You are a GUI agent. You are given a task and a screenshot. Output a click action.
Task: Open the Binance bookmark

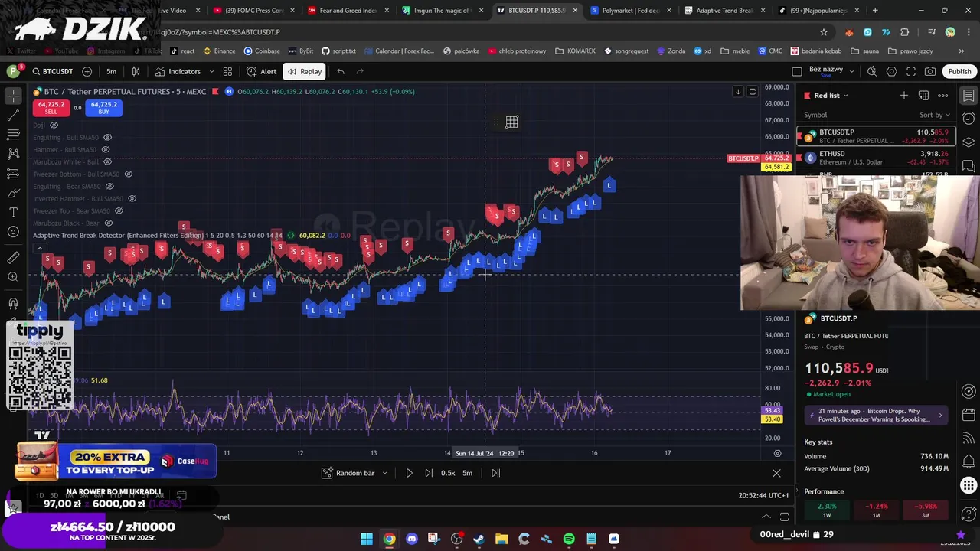(219, 51)
